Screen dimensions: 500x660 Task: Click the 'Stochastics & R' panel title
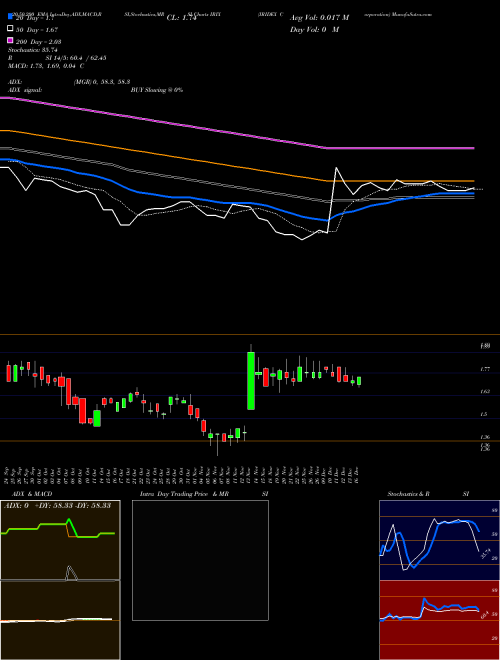[x=408, y=494]
